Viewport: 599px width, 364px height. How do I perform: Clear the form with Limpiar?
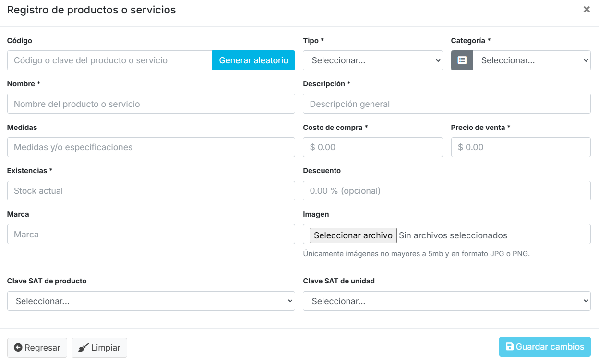coord(99,348)
